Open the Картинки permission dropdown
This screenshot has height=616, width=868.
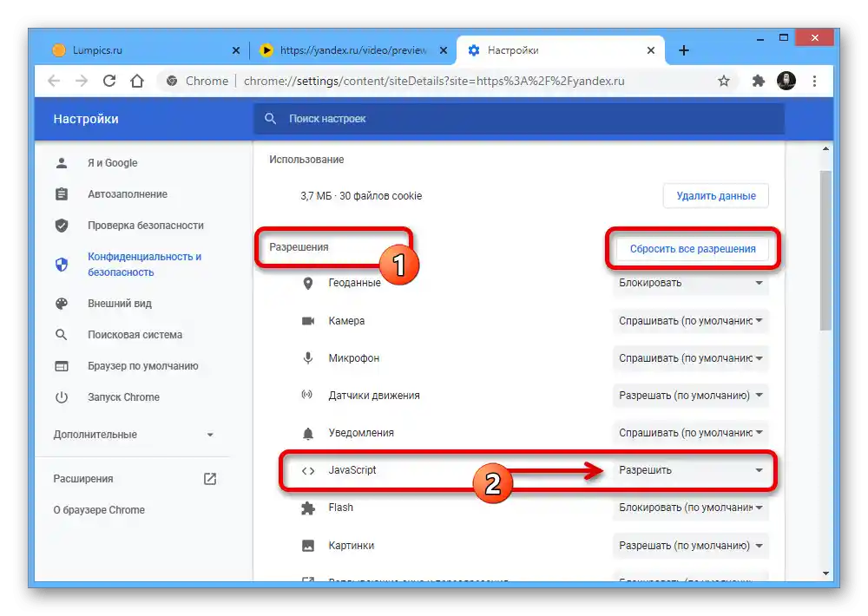tap(690, 546)
